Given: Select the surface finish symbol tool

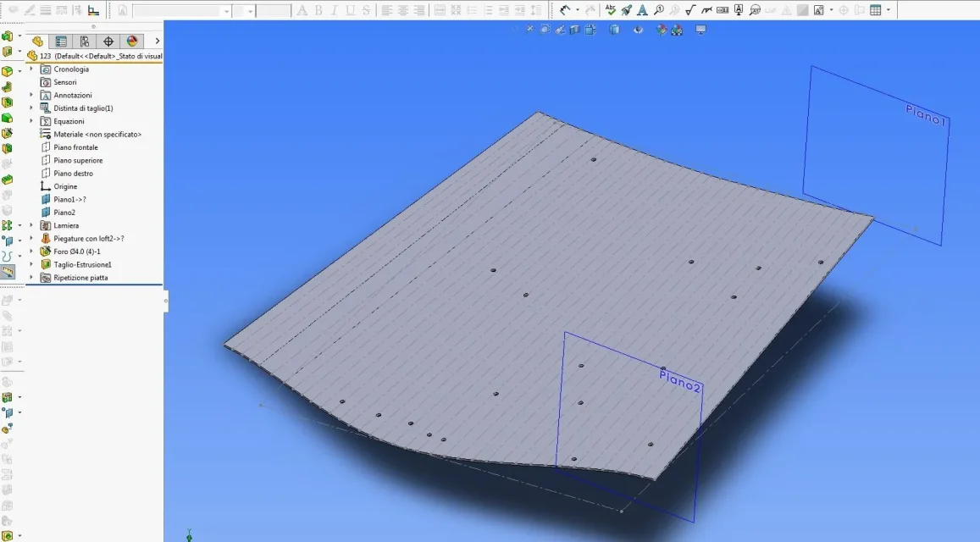Looking at the screenshot, I should click(690, 10).
